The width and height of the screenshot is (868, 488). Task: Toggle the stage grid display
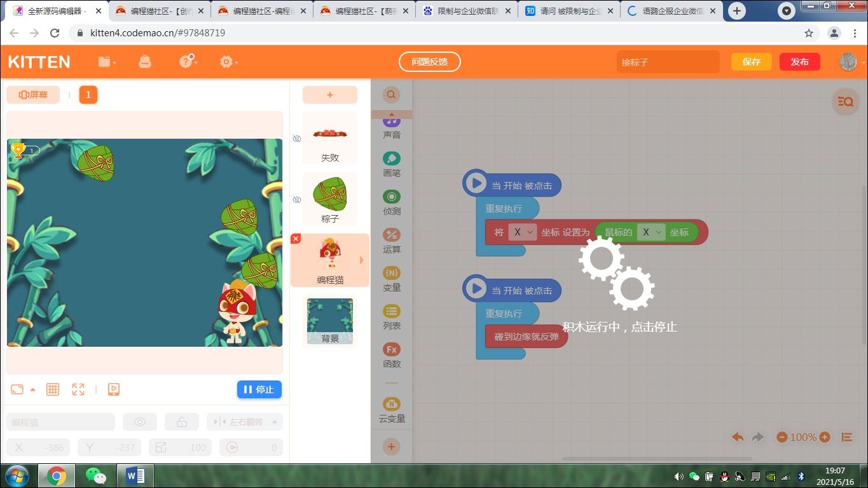(53, 389)
